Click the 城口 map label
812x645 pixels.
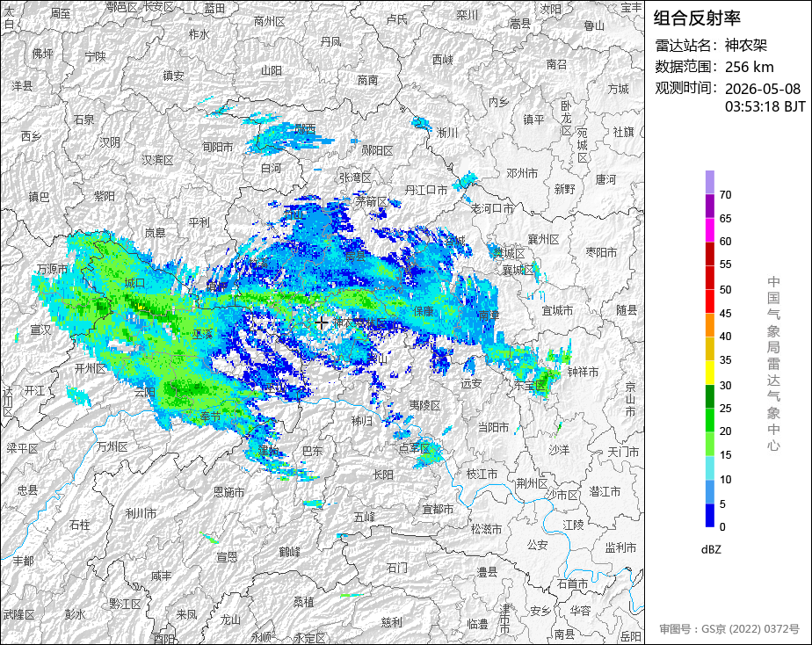click(134, 283)
